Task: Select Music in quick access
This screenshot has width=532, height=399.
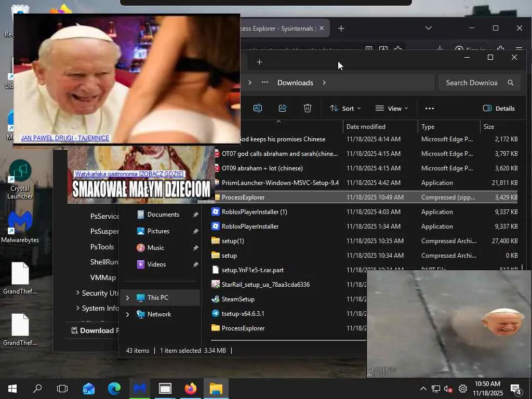Action: pos(155,248)
